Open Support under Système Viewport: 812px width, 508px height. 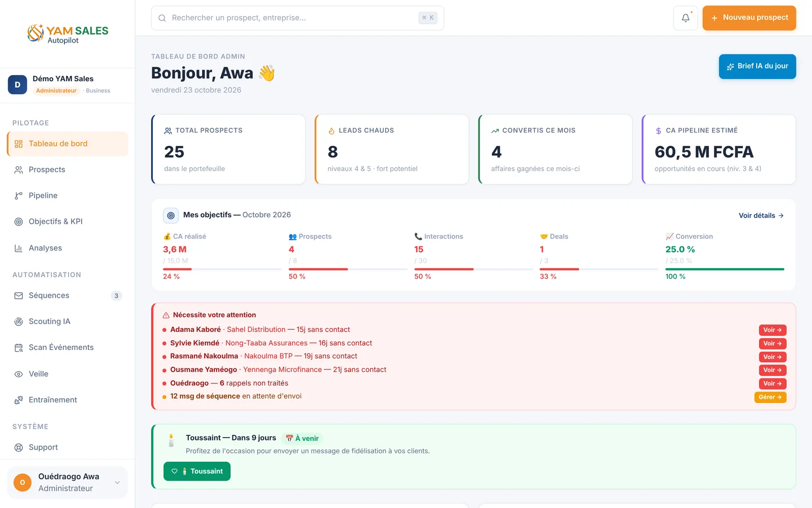coord(67,448)
